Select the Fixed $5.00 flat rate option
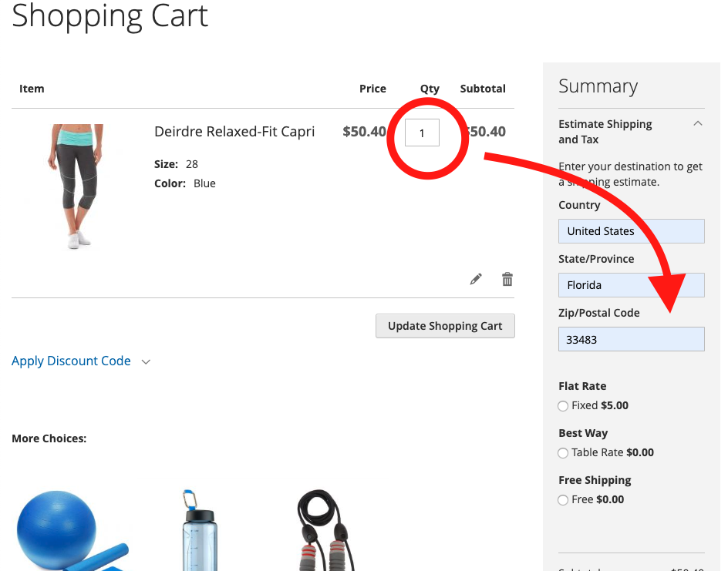This screenshot has width=728, height=571. [x=564, y=406]
